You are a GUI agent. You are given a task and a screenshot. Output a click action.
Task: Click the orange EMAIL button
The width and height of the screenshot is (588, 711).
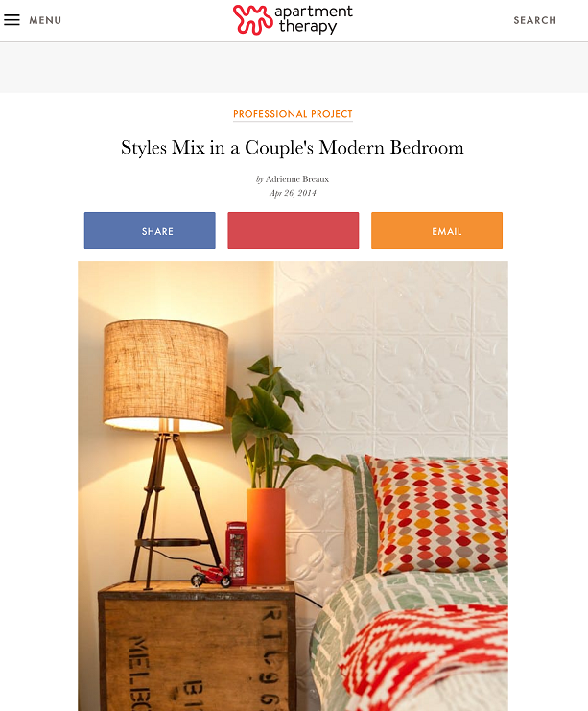436,230
